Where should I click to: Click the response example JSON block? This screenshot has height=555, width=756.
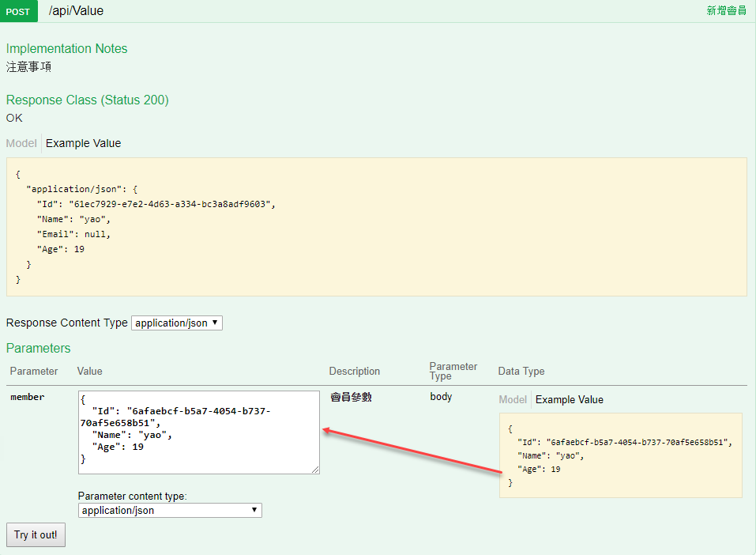point(376,226)
